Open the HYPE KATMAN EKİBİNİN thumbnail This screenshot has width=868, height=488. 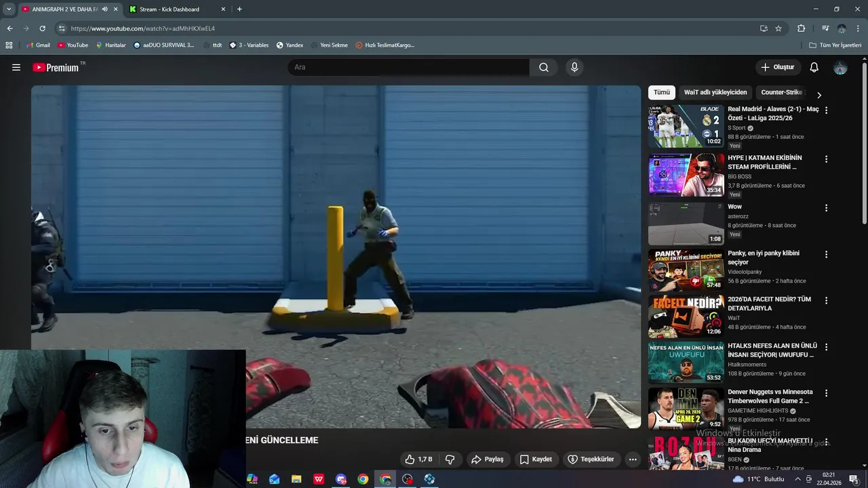(x=686, y=175)
